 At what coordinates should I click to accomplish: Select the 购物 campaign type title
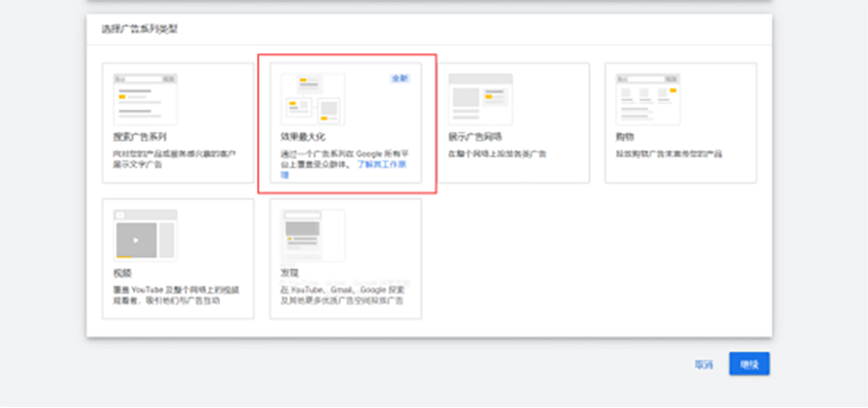pyautogui.click(x=624, y=137)
